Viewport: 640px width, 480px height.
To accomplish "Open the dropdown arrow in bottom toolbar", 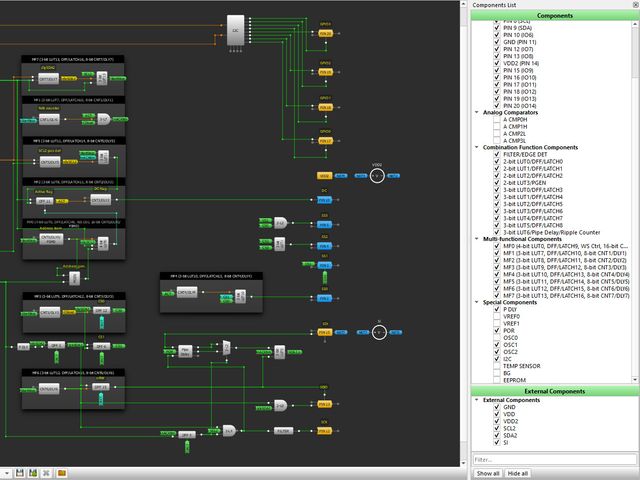I will point(6,473).
